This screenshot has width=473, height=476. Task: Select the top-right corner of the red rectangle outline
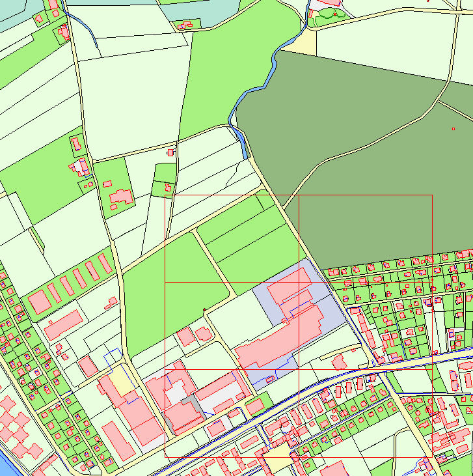click(432, 195)
